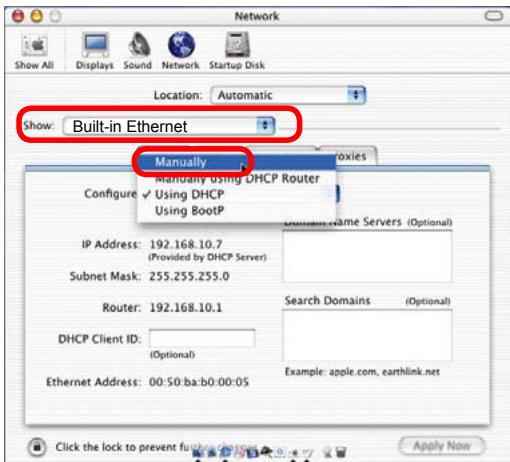Open the Startup Disk pane
Screen dimensions: 510x462
(237, 51)
